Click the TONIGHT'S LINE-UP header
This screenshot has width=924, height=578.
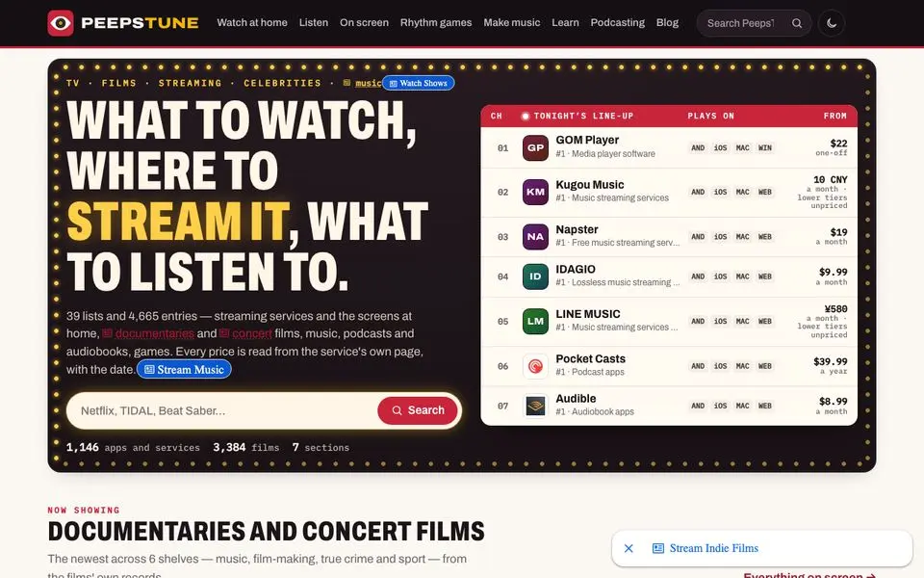[x=583, y=117]
